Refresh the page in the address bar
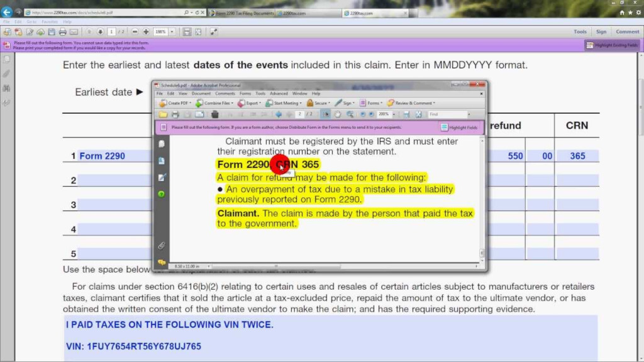 click(197, 13)
